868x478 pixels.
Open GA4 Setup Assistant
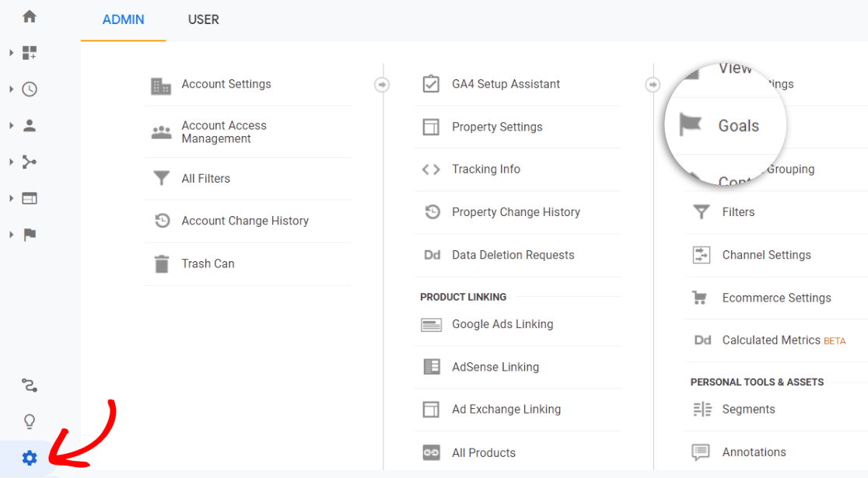[x=506, y=84]
